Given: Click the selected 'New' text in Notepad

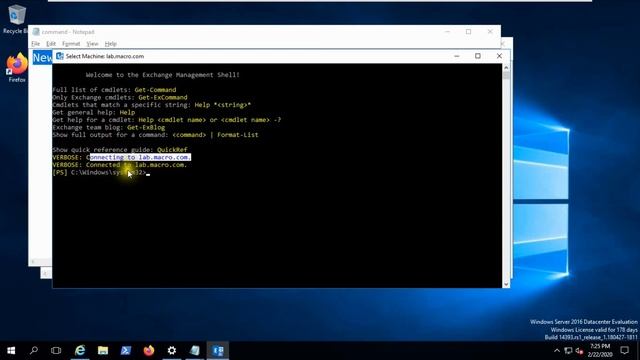Looking at the screenshot, I should 42,58.
